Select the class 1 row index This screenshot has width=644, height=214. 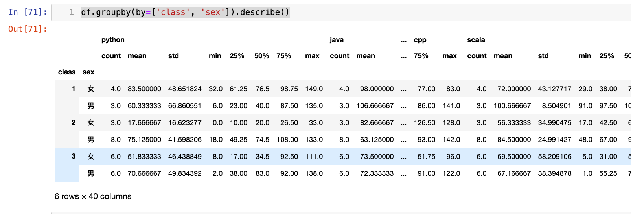pos(74,89)
